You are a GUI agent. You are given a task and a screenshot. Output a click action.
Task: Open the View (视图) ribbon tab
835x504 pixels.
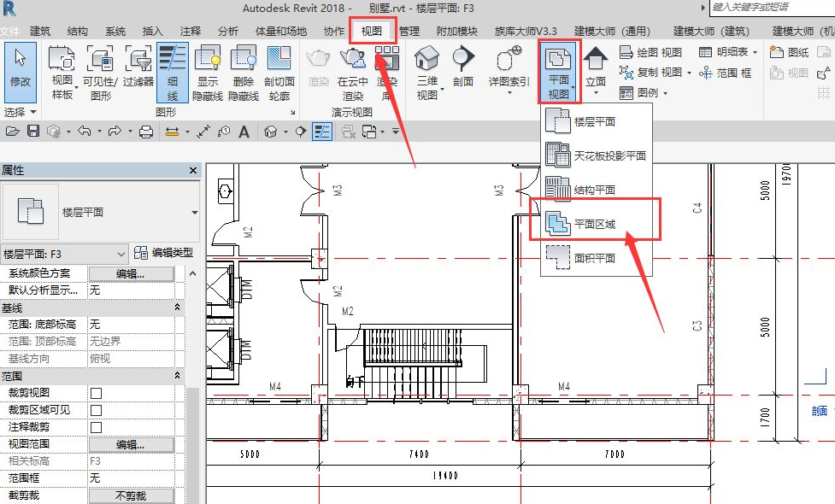coord(372,31)
